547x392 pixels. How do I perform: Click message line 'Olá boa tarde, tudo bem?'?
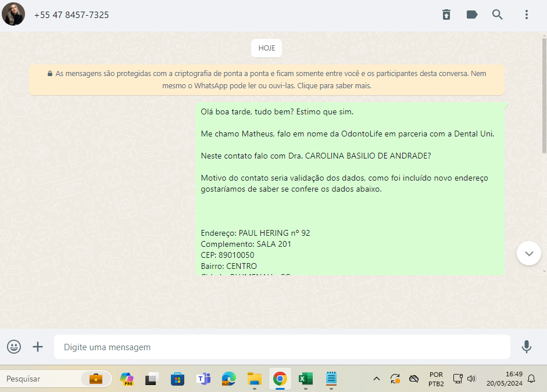tap(277, 112)
